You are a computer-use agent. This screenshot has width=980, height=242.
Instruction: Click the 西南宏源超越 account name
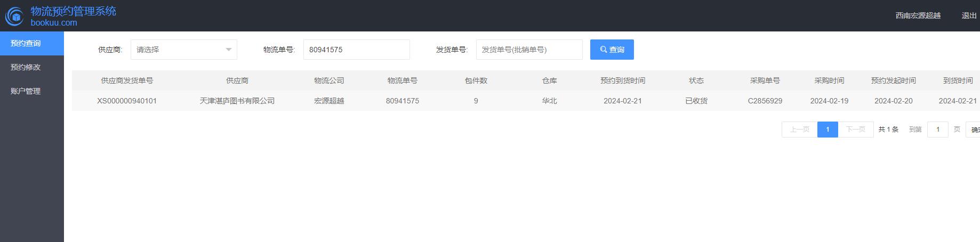click(918, 15)
